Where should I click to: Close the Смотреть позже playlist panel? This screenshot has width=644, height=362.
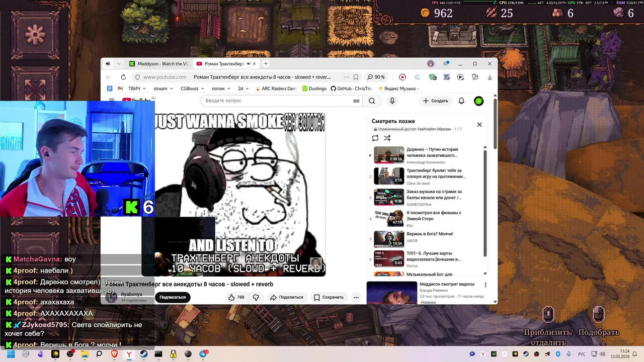pos(479,125)
